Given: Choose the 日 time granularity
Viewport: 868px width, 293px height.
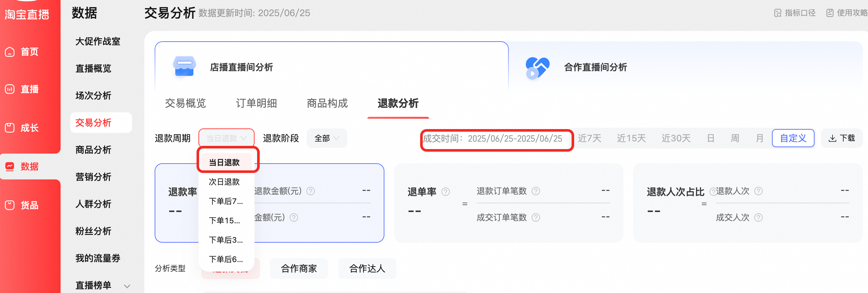Looking at the screenshot, I should (x=711, y=138).
